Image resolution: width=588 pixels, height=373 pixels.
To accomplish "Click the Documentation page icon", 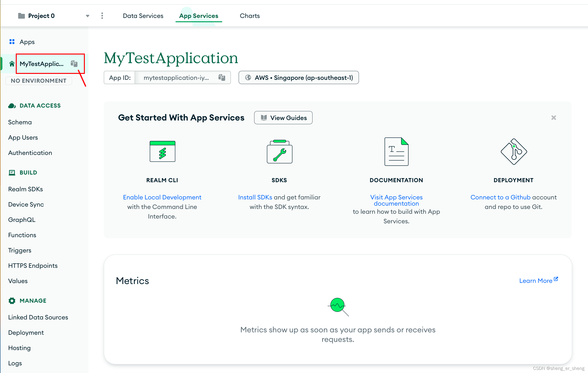I will pos(396,151).
